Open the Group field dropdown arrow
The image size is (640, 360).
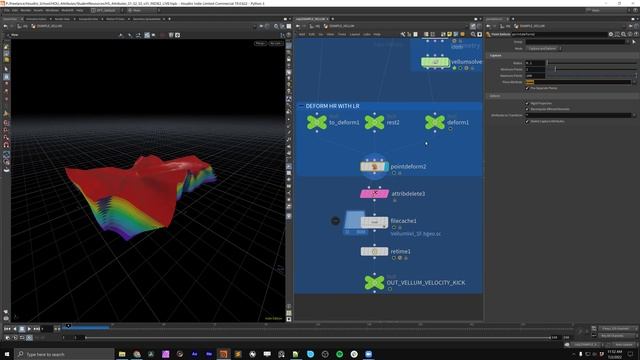(x=628, y=42)
